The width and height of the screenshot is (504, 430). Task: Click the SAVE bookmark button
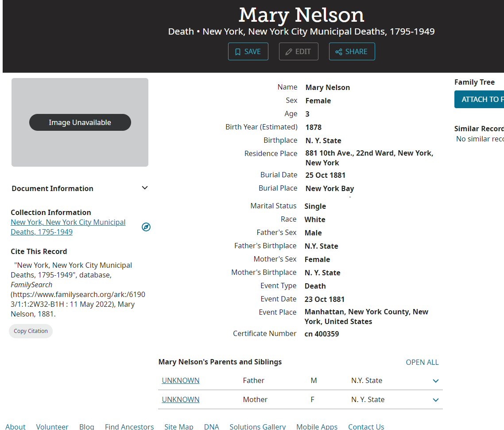point(248,51)
